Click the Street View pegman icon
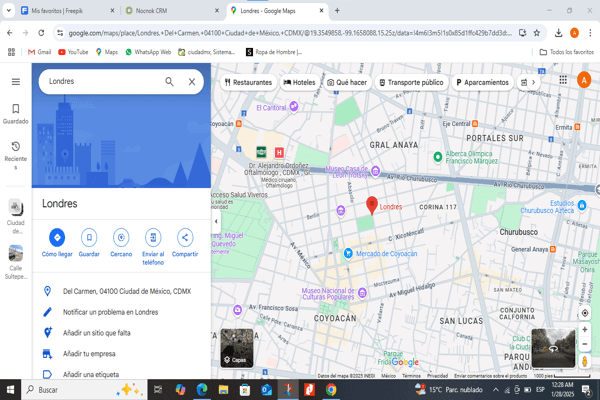600x400 pixels. [585, 361]
